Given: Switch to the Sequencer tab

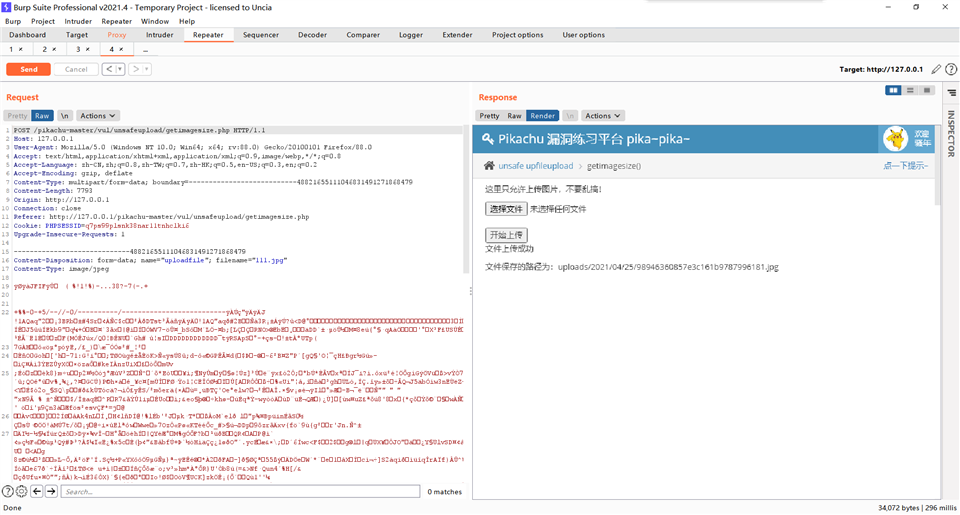Looking at the screenshot, I should click(x=261, y=35).
